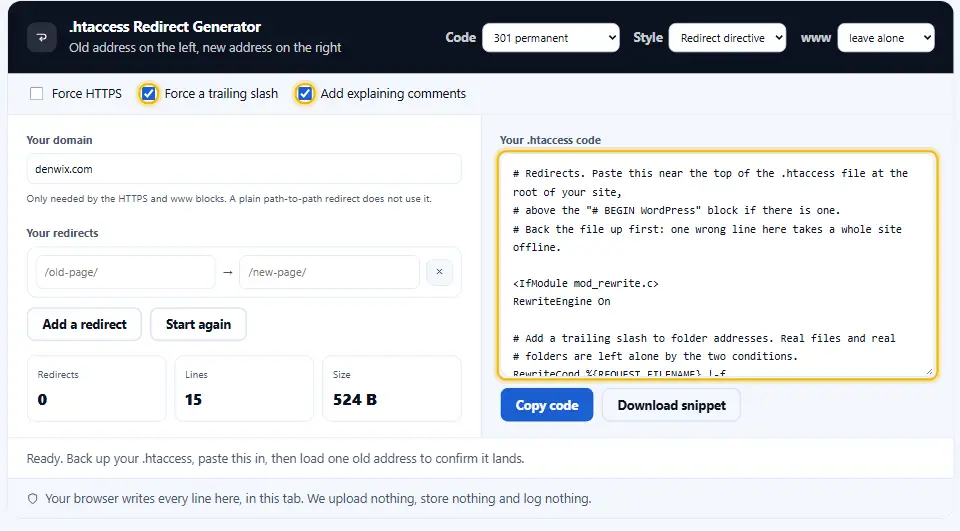The image size is (960, 531).
Task: Click the Redirects count card
Action: 97,388
